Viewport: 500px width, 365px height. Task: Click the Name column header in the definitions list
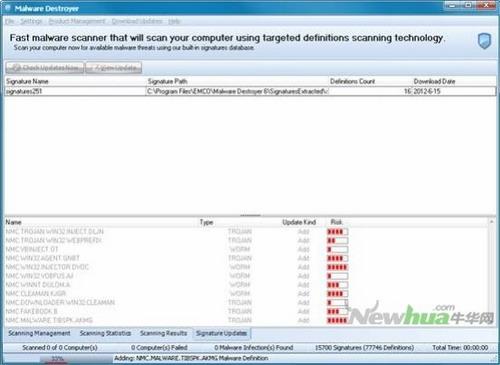tap(101, 222)
